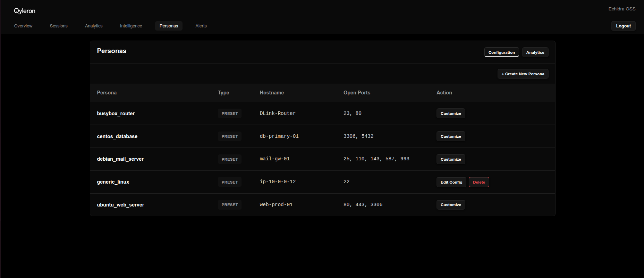Click open ports 3306, 5432
The image size is (644, 278).
pyautogui.click(x=358, y=136)
